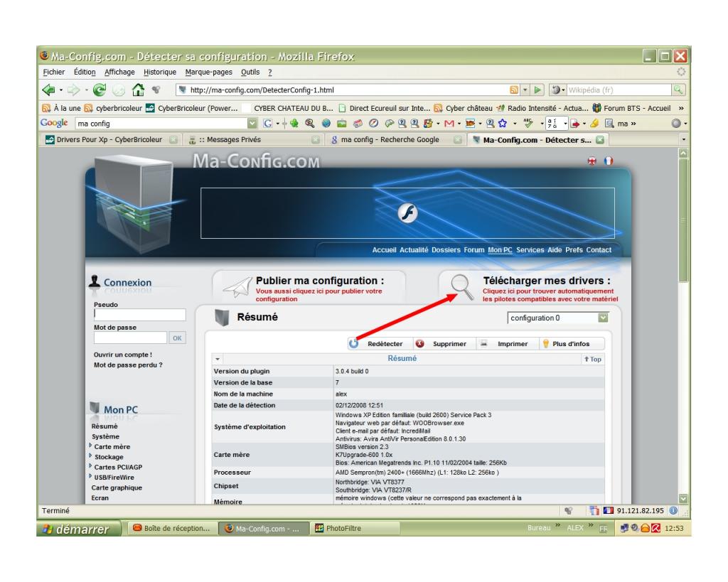Click the Redétecter refresh icon
The image size is (728, 582).
[x=354, y=343]
